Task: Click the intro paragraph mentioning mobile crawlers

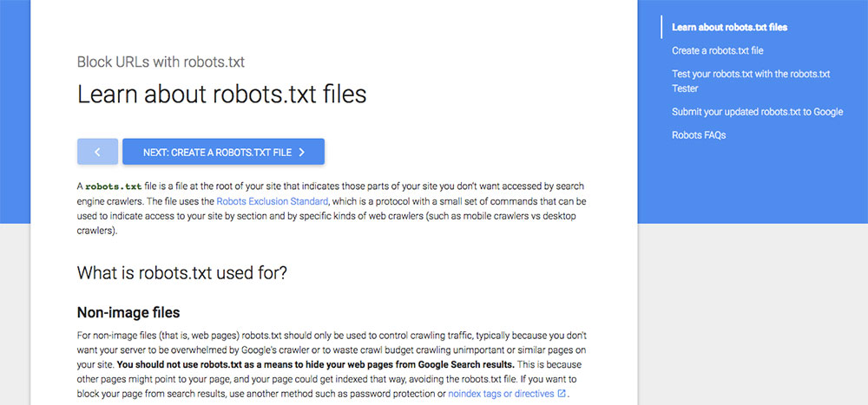Action: click(x=331, y=209)
